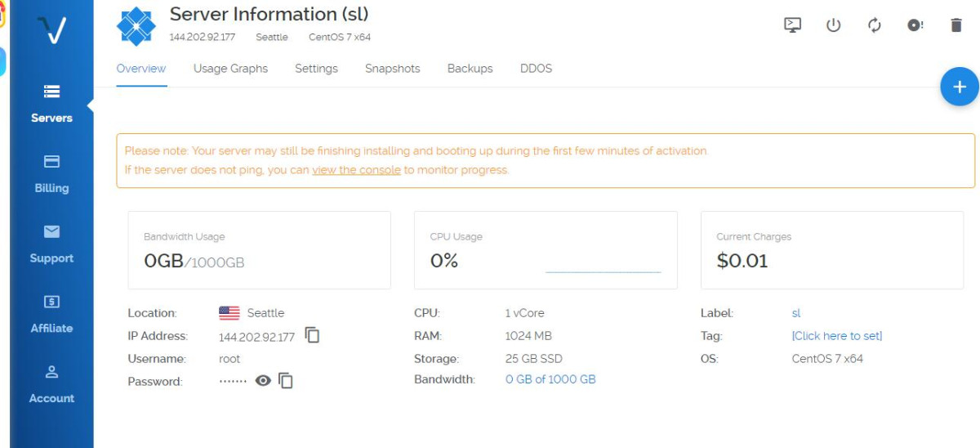The height and width of the screenshot is (448, 980).
Task: Reveal the password with eye icon
Action: [x=263, y=380]
